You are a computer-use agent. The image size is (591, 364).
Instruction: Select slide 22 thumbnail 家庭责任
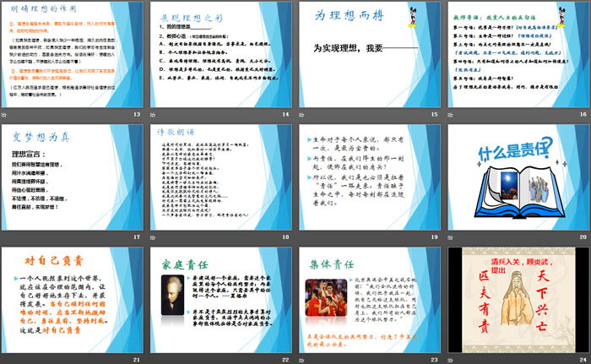pyautogui.click(x=221, y=300)
